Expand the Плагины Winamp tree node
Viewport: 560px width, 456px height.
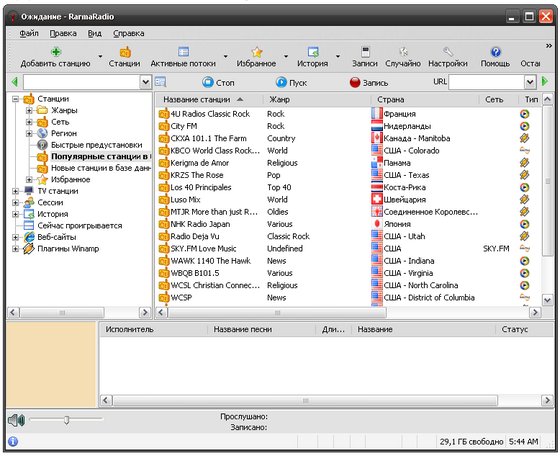click(15, 249)
